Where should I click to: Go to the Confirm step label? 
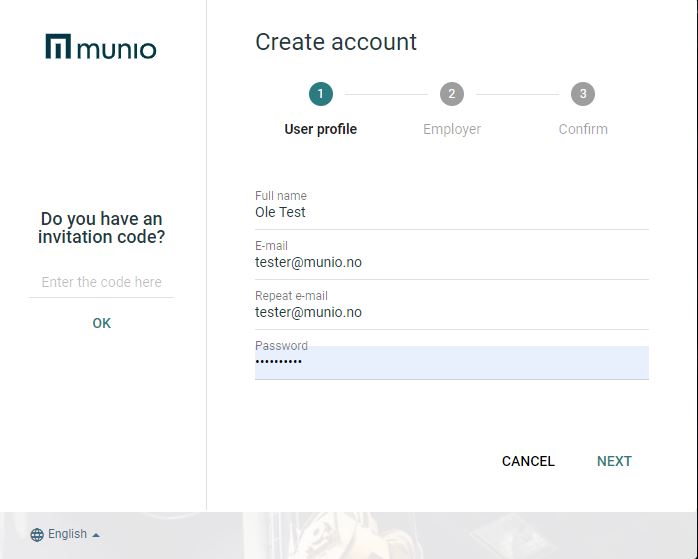point(583,129)
